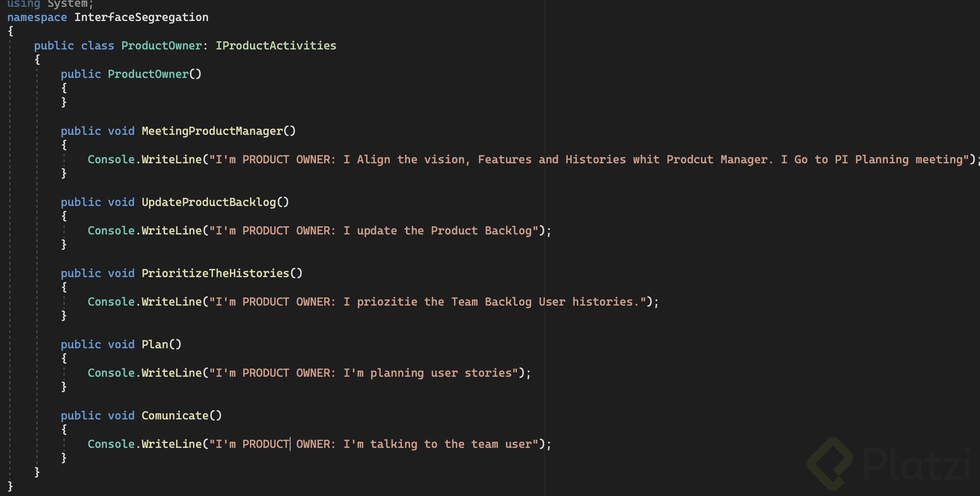Click WriteLine inside the Plan method
Screen dimensions: 980x496
[171, 373]
